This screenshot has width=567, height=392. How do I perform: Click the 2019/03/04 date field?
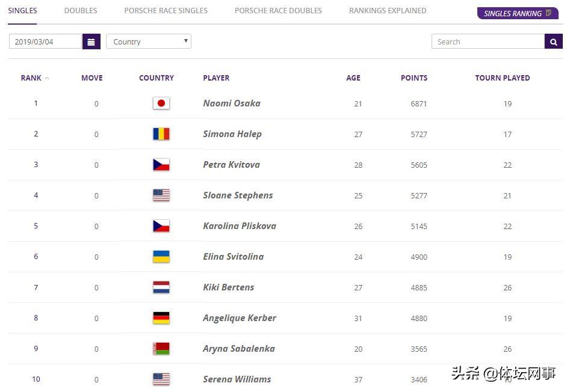(45, 41)
